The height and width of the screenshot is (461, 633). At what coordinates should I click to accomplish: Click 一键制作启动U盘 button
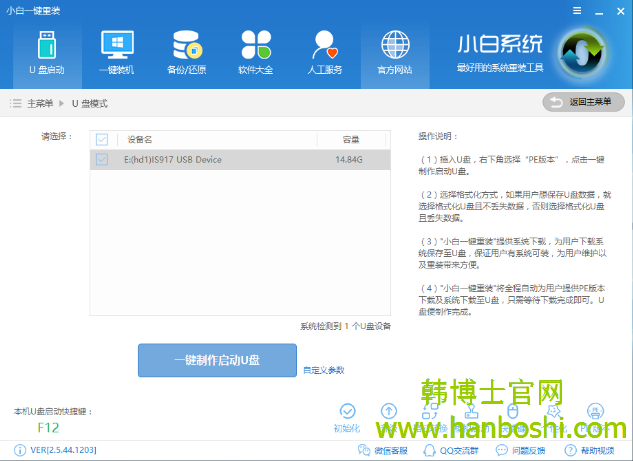coord(217,360)
